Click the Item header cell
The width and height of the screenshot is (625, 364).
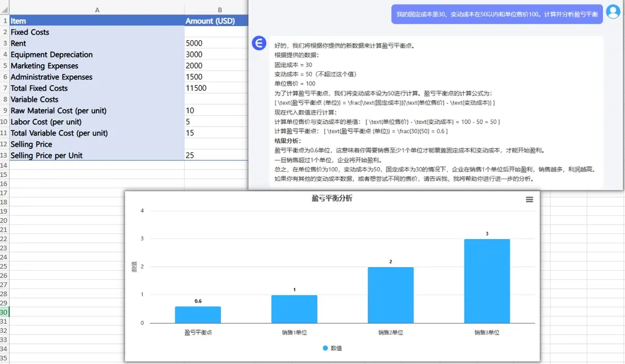click(97, 21)
